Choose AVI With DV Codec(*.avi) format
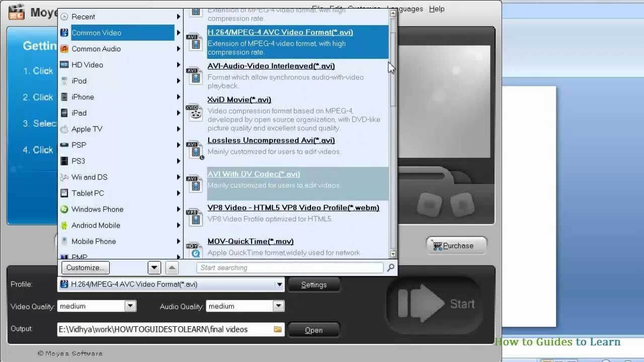This screenshot has height=362, width=644. (254, 174)
